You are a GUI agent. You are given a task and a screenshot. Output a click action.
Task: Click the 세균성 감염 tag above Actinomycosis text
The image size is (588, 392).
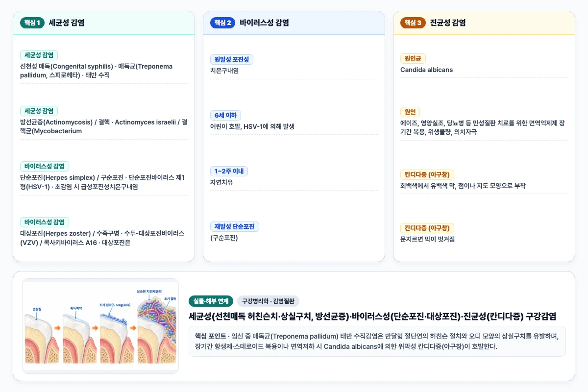pos(39,111)
